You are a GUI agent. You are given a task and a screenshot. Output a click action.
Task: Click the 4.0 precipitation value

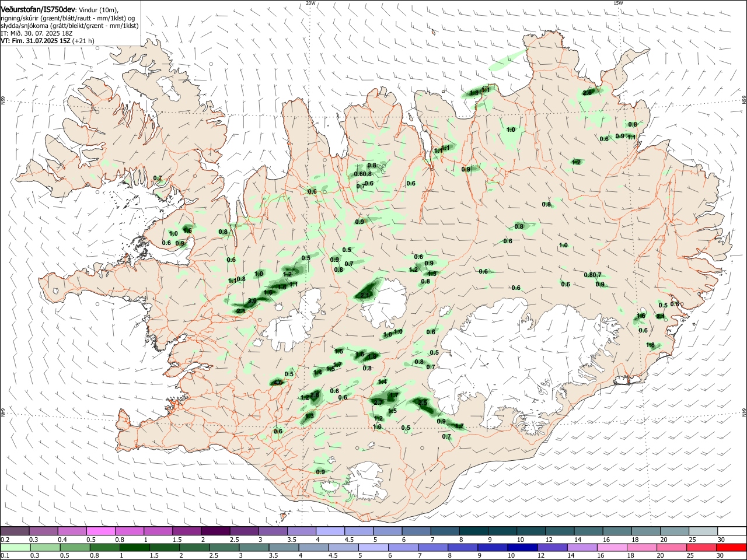[278, 383]
